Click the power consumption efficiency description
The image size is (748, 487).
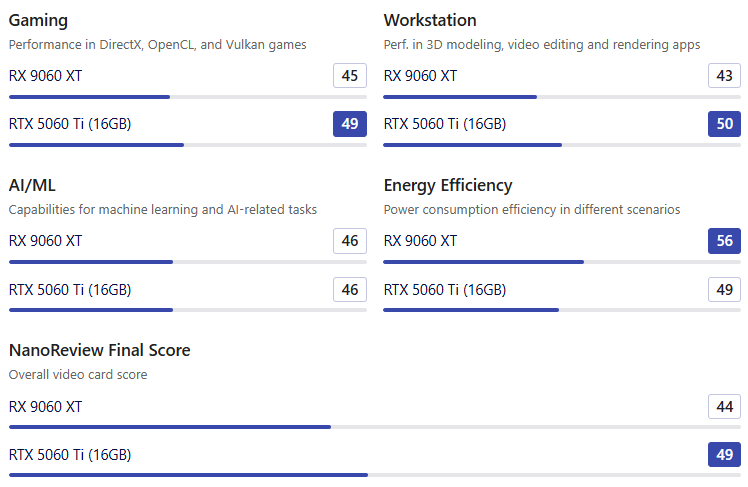tap(532, 210)
